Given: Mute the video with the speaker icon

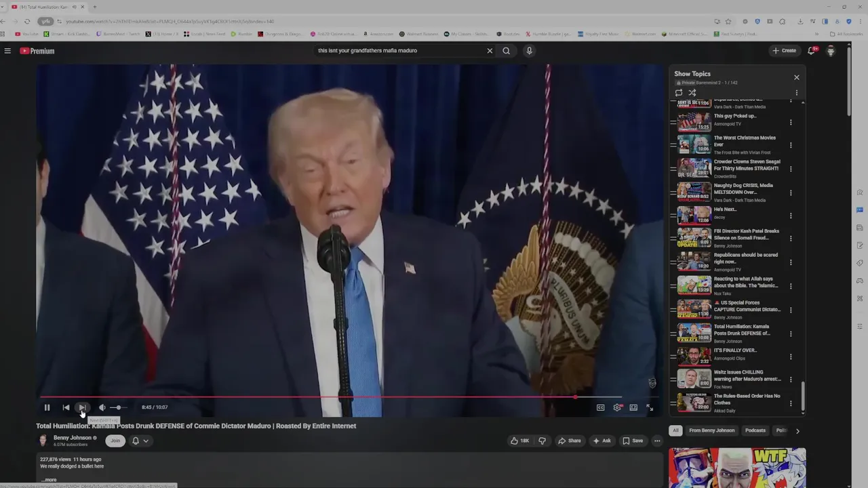Looking at the screenshot, I should [x=102, y=407].
